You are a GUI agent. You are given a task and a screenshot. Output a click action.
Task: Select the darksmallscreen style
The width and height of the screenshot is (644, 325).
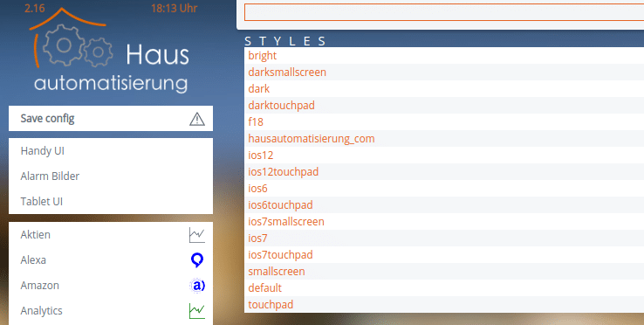click(287, 73)
